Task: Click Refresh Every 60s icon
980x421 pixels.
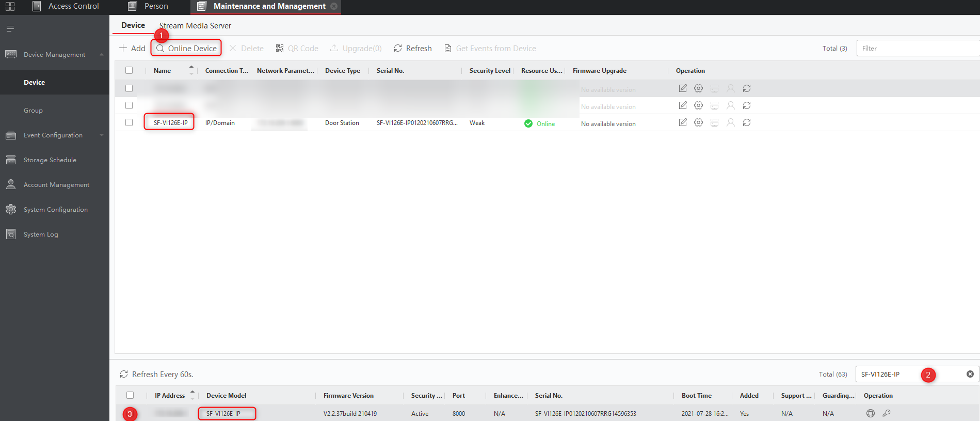Action: click(x=124, y=374)
